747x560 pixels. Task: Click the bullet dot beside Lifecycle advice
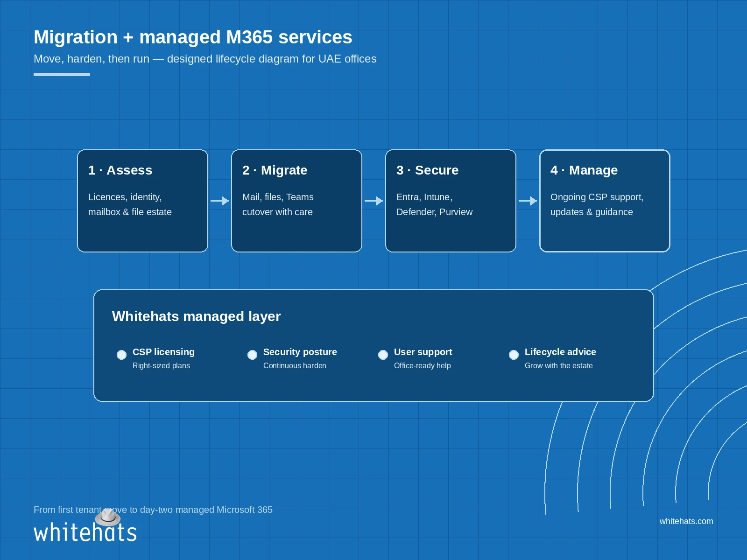tap(514, 355)
